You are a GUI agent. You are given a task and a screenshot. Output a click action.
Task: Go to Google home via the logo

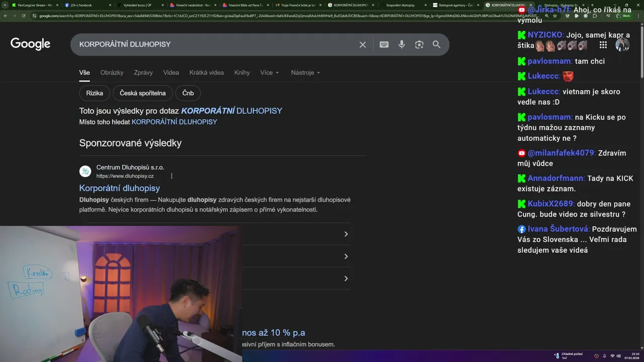(x=30, y=44)
